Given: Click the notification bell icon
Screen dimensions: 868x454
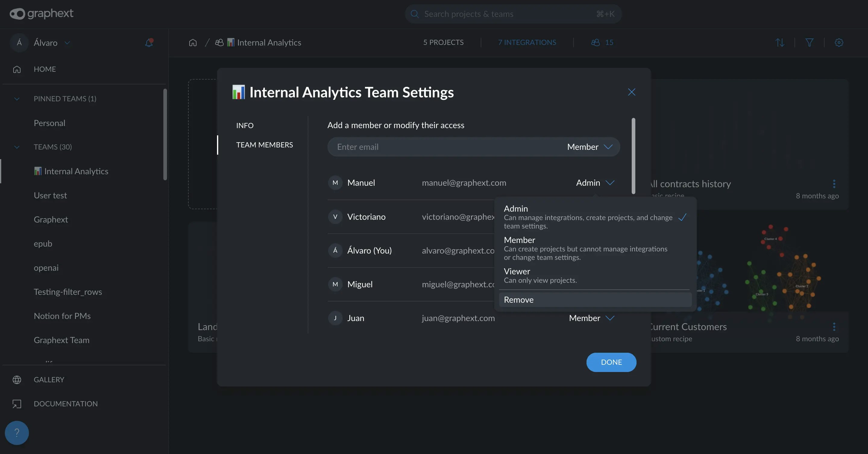Looking at the screenshot, I should pyautogui.click(x=149, y=43).
